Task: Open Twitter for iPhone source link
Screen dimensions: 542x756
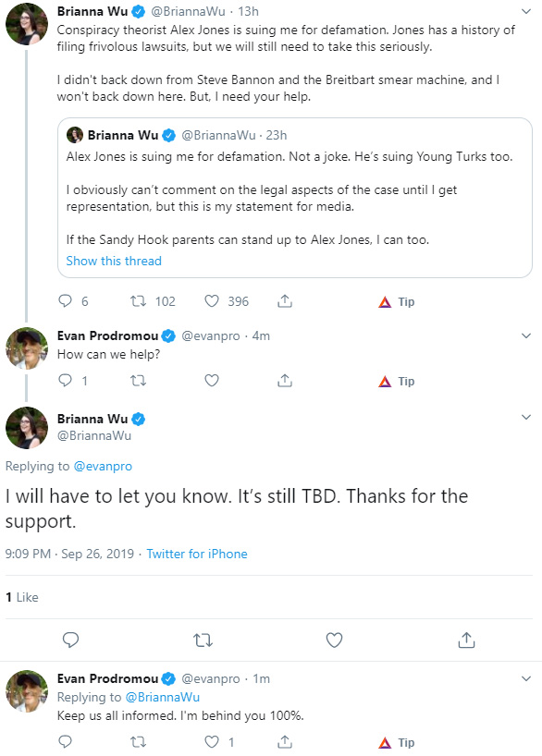Action: [x=197, y=554]
